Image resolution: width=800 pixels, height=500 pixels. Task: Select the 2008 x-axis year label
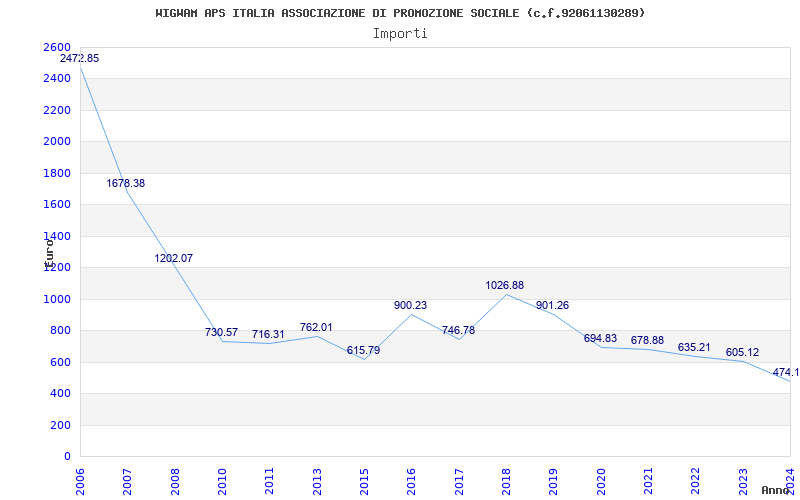tap(174, 481)
